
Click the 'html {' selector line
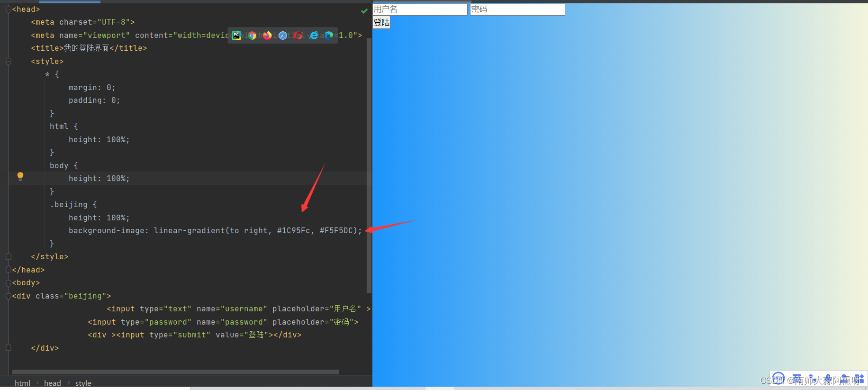63,127
